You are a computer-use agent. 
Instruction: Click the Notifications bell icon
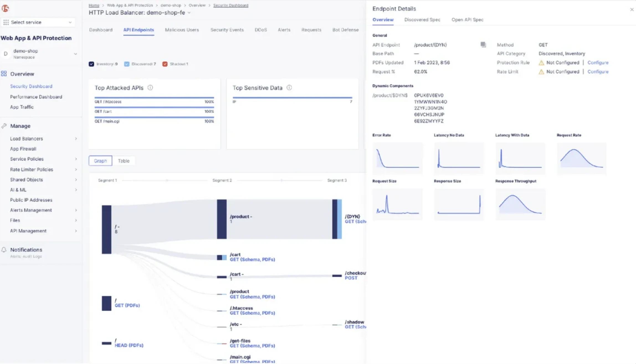point(4,249)
